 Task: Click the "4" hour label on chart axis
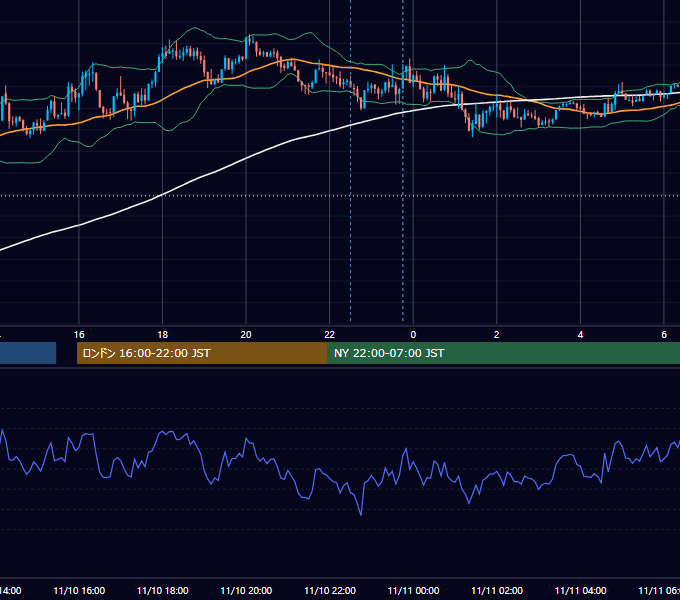(580, 335)
